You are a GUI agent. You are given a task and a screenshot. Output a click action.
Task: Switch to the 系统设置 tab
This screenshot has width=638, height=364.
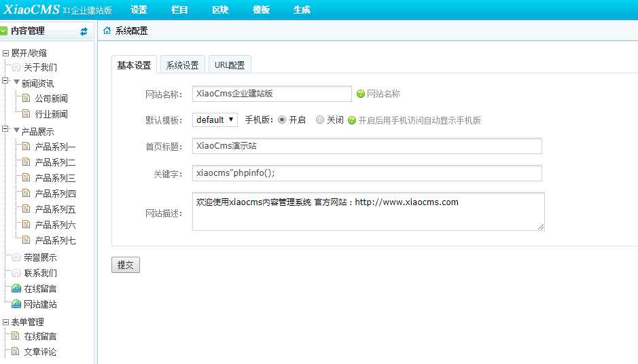point(183,65)
